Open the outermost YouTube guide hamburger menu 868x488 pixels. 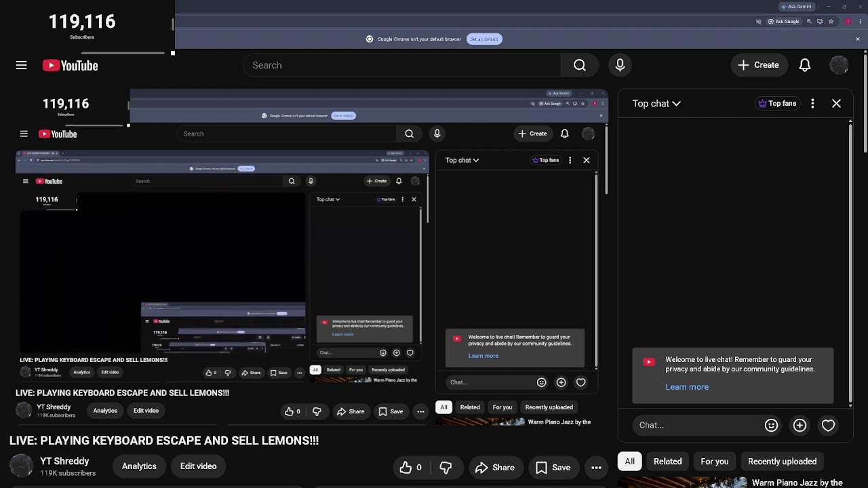[x=22, y=65]
